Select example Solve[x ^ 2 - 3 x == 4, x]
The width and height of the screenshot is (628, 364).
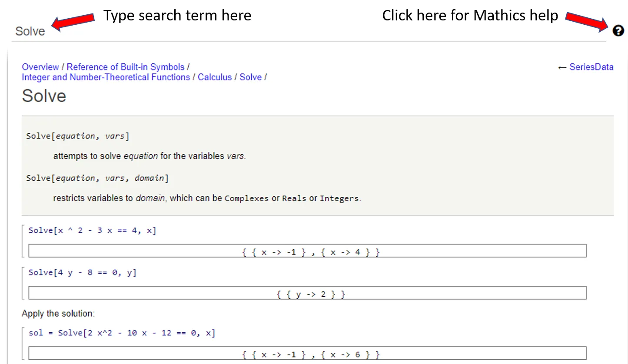point(92,231)
